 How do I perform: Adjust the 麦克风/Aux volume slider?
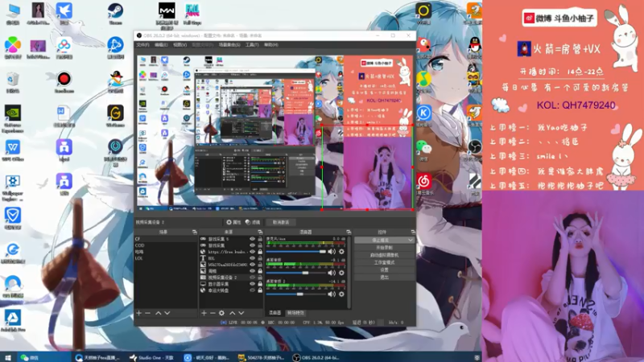295,252
